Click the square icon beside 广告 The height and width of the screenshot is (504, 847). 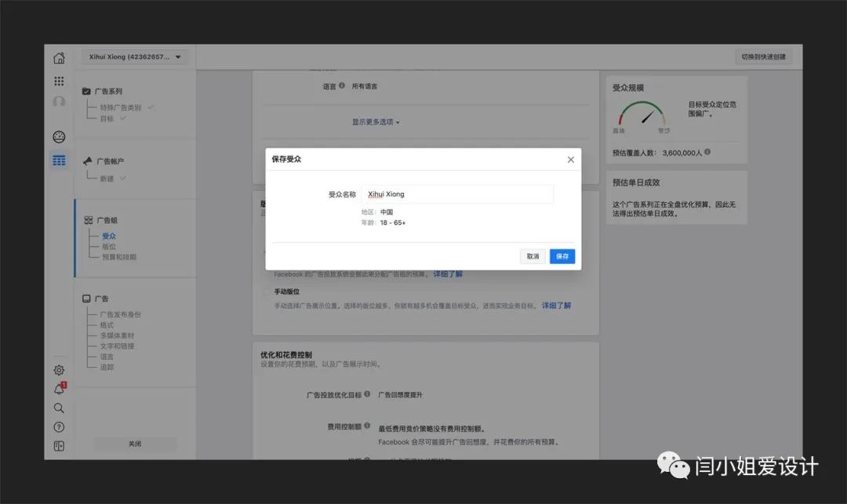pos(86,299)
